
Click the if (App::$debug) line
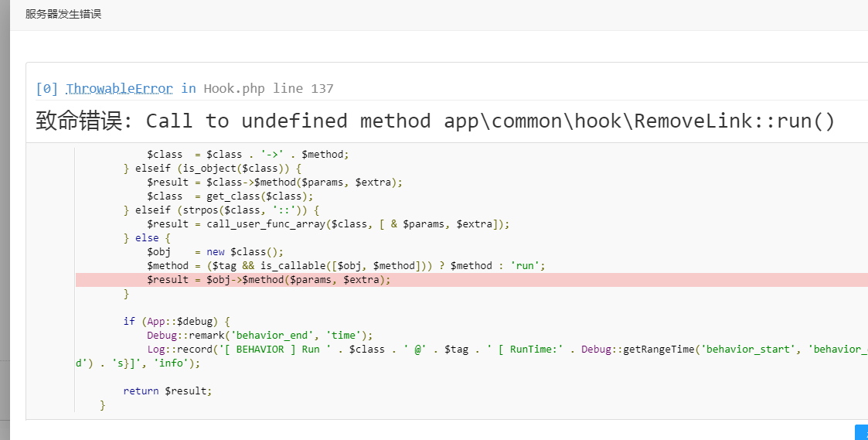click(176, 322)
